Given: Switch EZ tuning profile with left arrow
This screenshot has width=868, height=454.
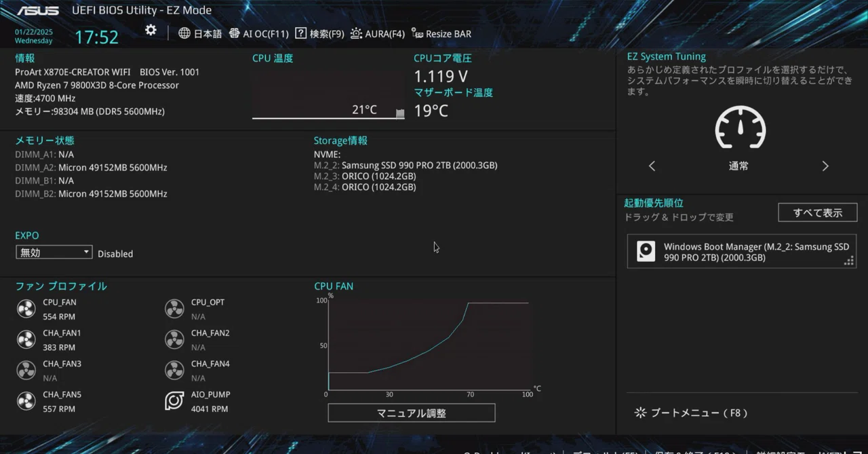Looking at the screenshot, I should (652, 166).
